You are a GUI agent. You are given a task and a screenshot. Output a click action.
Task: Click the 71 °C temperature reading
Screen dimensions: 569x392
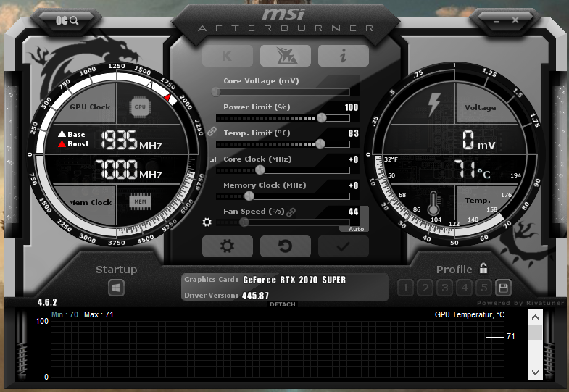[471, 170]
